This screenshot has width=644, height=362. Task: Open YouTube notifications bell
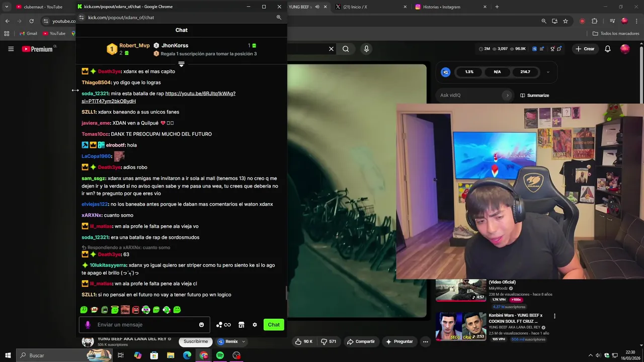(x=608, y=49)
